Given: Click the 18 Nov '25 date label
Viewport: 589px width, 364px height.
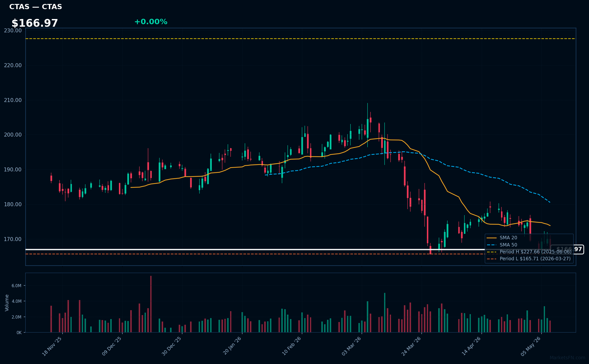Looking at the screenshot, I should click(52, 346).
